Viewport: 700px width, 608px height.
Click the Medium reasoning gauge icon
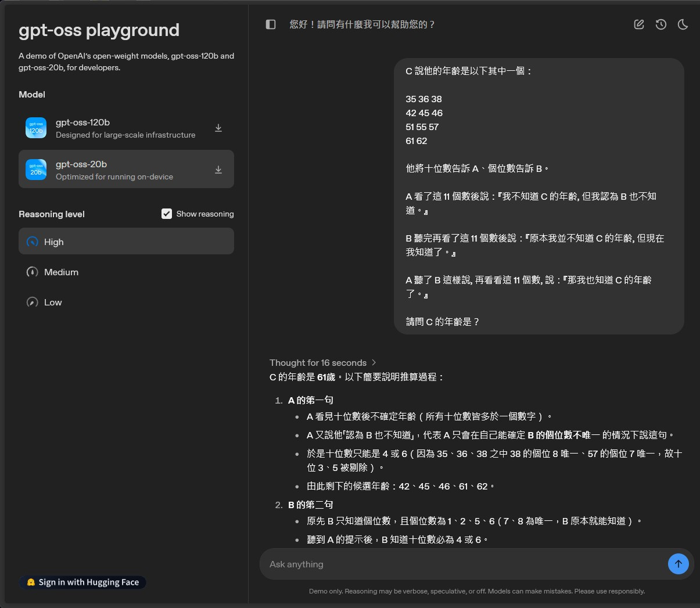pyautogui.click(x=33, y=272)
